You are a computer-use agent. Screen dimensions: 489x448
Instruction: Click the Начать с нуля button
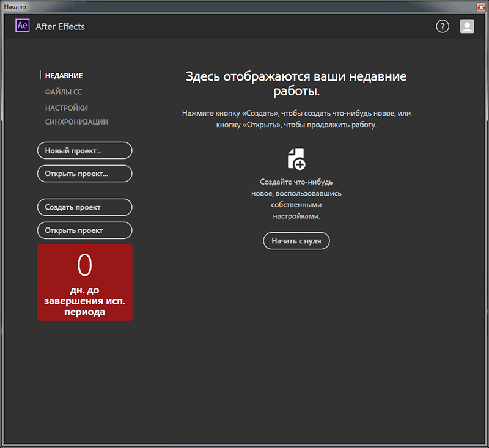(x=296, y=241)
